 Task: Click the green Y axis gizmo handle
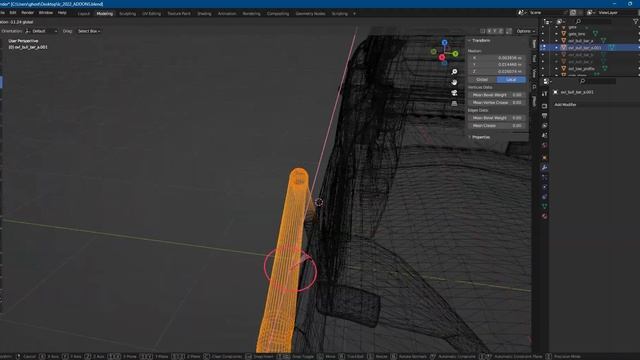(x=456, y=53)
